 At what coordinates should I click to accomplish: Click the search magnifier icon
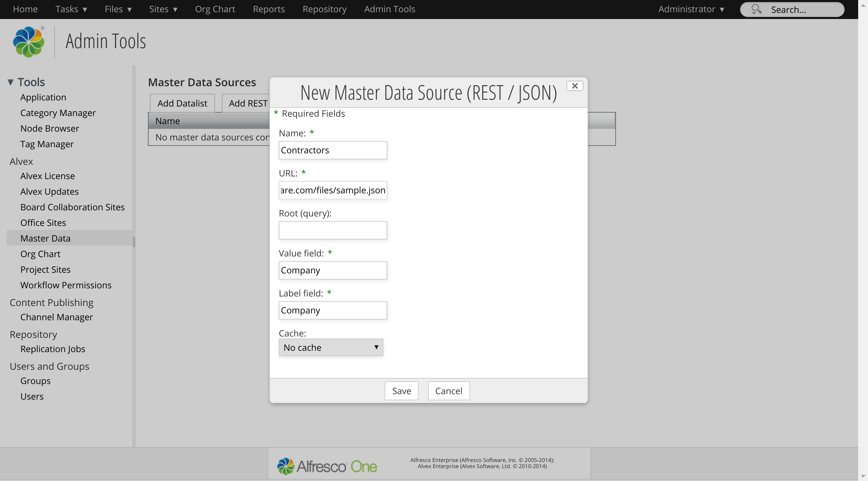click(x=756, y=9)
